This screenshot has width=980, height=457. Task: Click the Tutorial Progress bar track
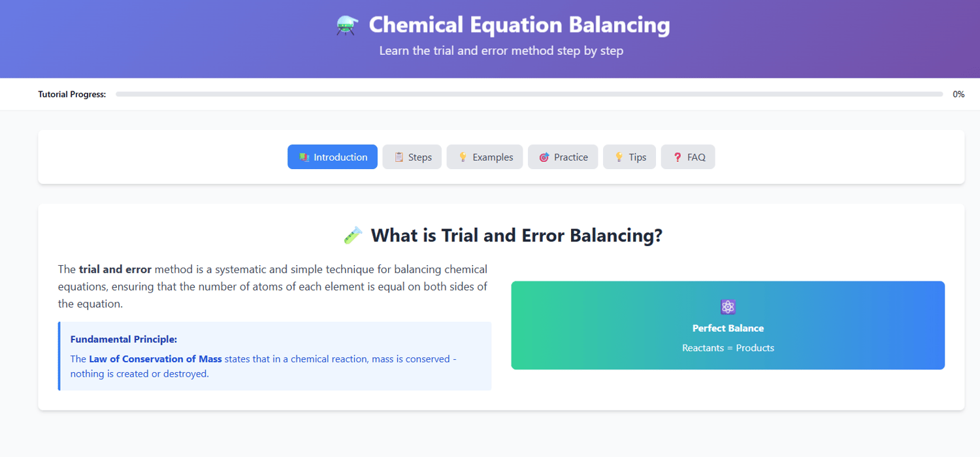[529, 94]
